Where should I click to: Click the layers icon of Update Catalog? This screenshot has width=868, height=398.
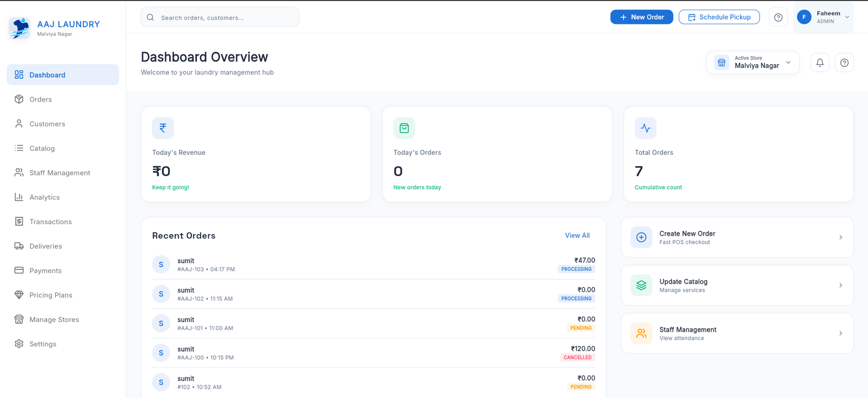(641, 286)
